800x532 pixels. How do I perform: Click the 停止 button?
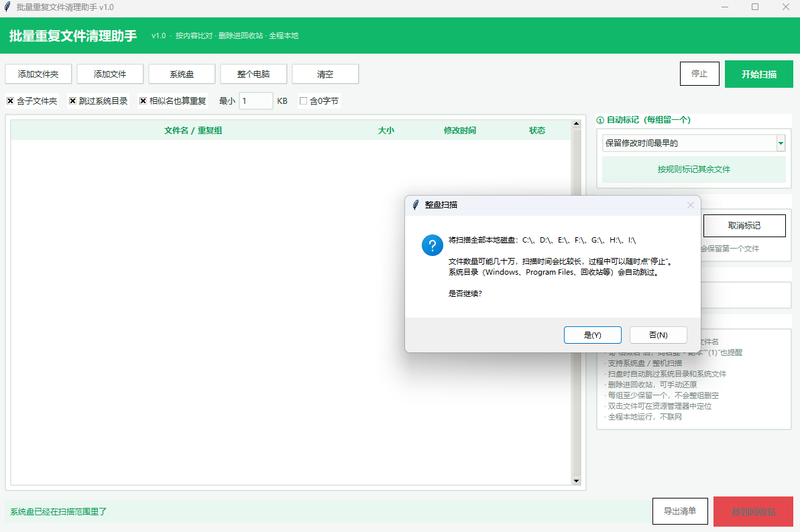(699, 74)
